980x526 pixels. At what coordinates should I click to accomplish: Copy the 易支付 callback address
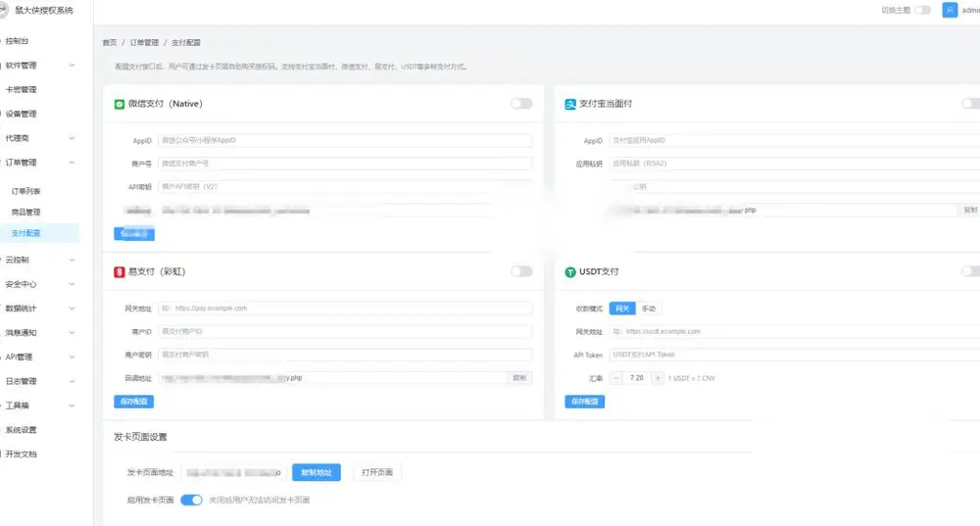[x=519, y=378]
